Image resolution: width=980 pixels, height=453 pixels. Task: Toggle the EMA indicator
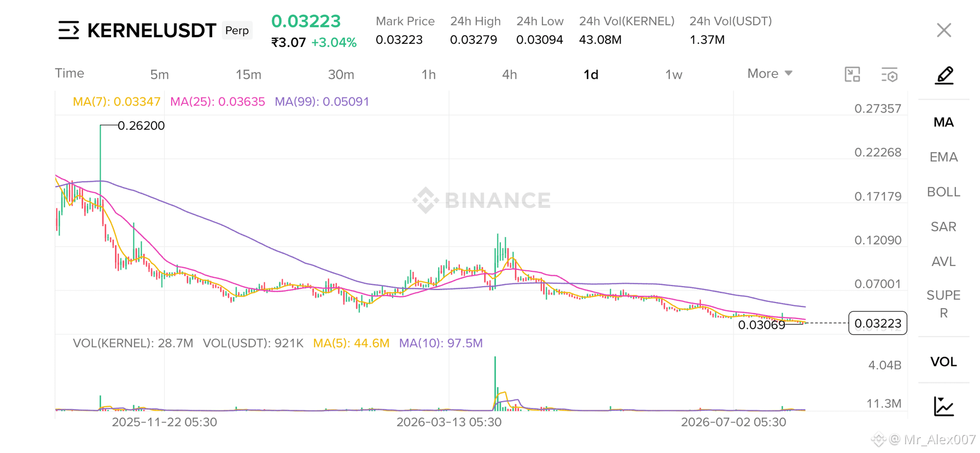(x=944, y=157)
